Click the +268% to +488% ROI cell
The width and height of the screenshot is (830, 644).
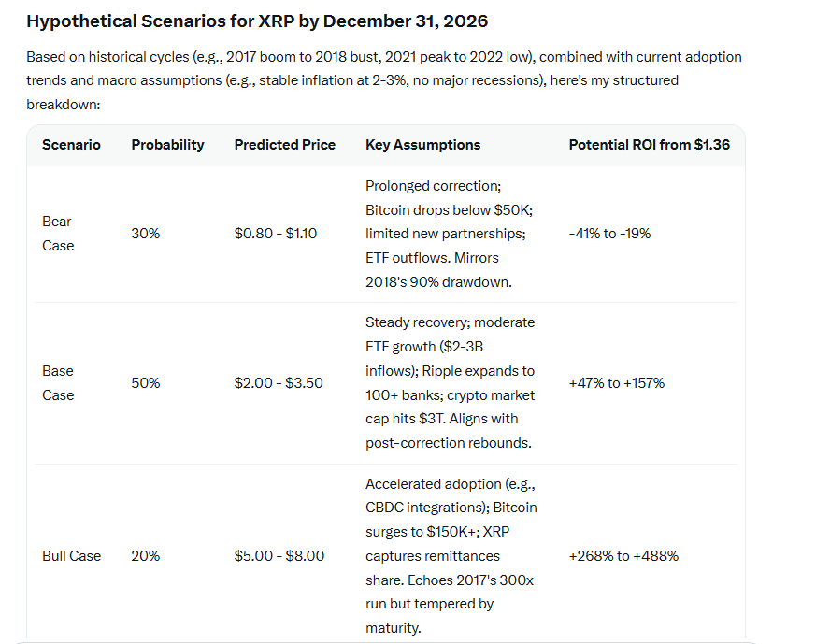(x=623, y=556)
